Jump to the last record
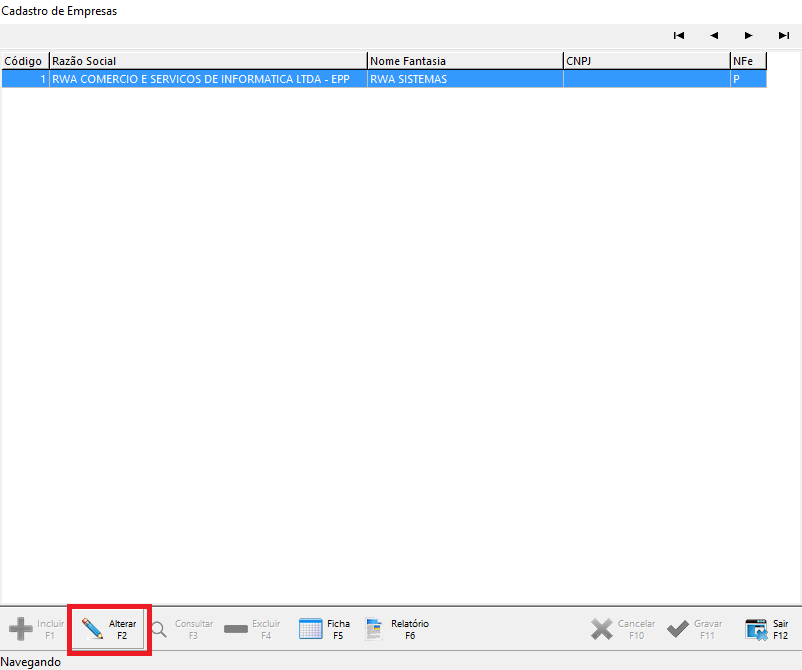 (x=784, y=35)
